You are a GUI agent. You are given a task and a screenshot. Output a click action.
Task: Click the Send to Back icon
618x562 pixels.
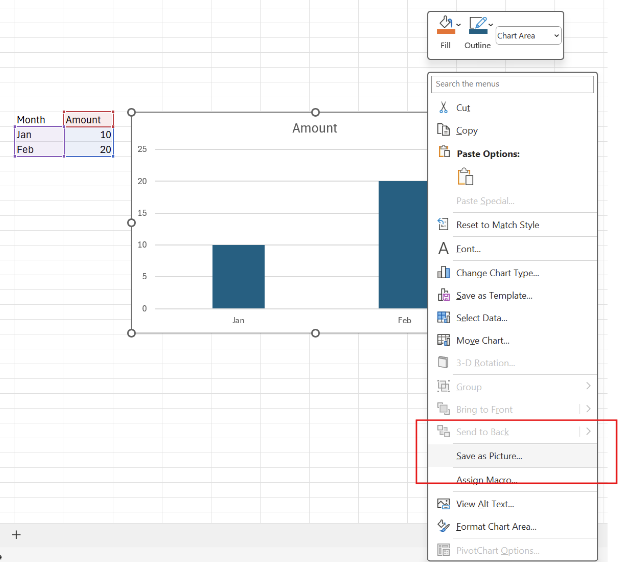443,431
